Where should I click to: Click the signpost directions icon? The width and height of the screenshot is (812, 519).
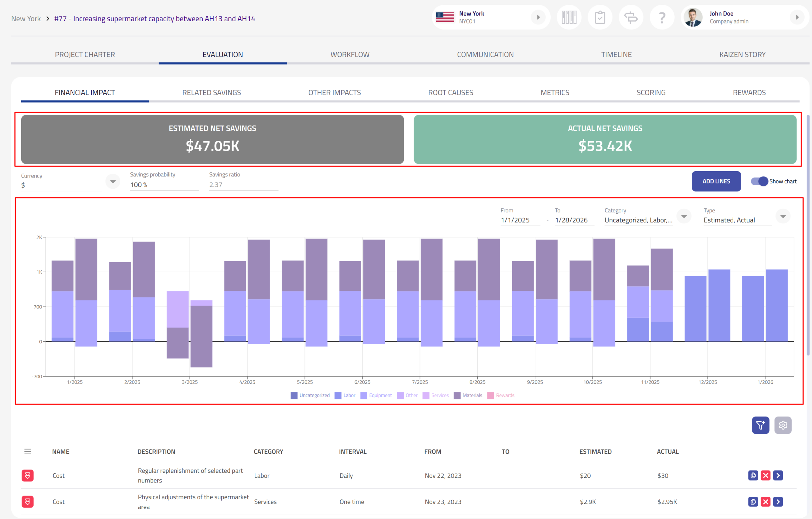pyautogui.click(x=631, y=17)
